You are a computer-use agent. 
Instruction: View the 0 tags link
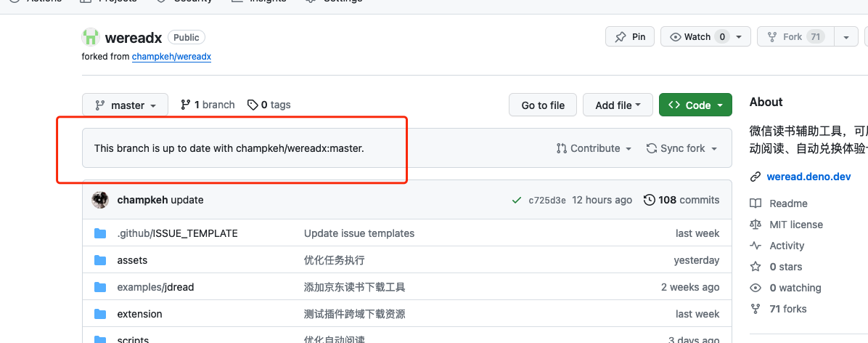coord(269,105)
